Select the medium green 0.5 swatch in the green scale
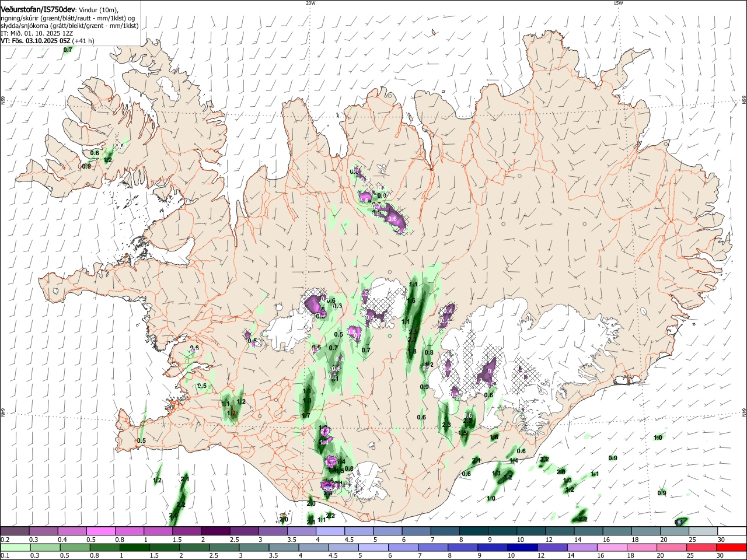This screenshot has width=747, height=560. click(75, 547)
